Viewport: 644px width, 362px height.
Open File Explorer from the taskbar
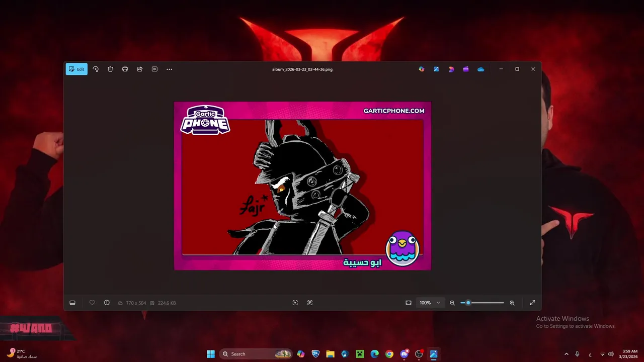[x=330, y=354]
